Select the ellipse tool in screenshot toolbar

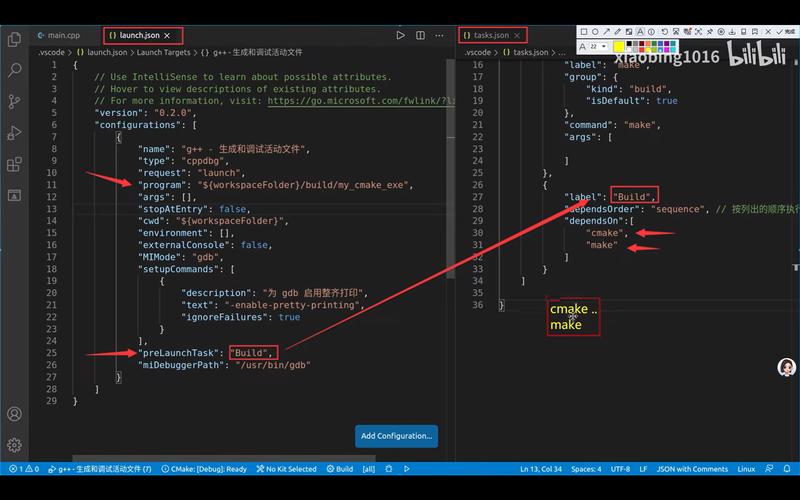click(x=595, y=32)
